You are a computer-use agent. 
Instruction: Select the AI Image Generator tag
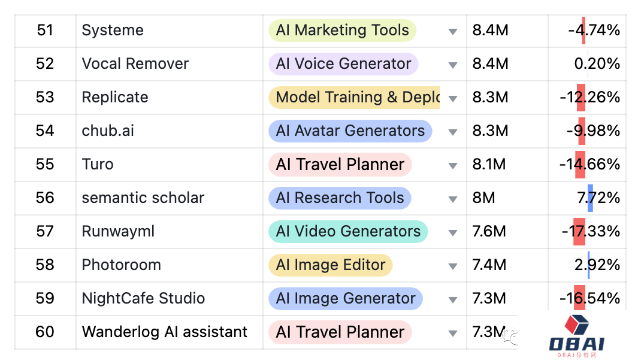[346, 298]
